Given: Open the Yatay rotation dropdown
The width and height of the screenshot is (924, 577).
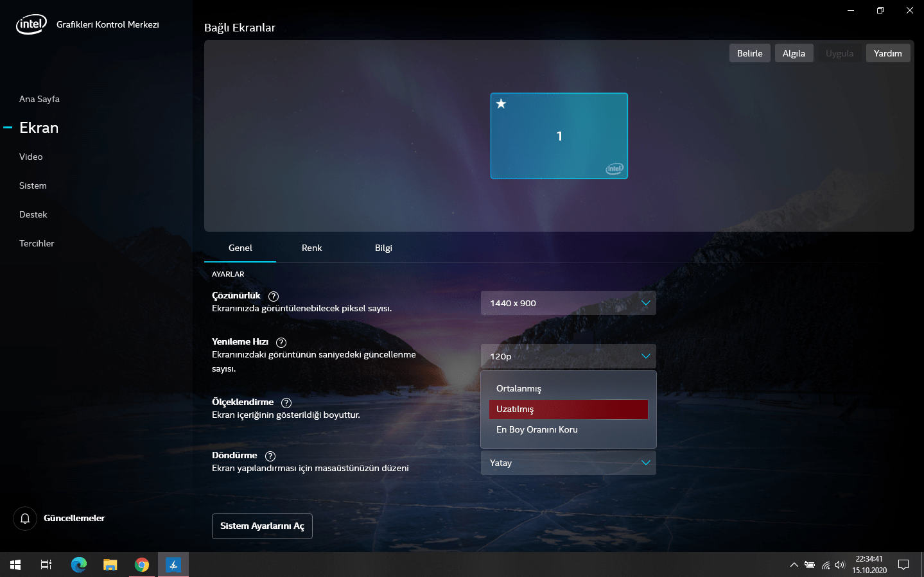Looking at the screenshot, I should [568, 463].
